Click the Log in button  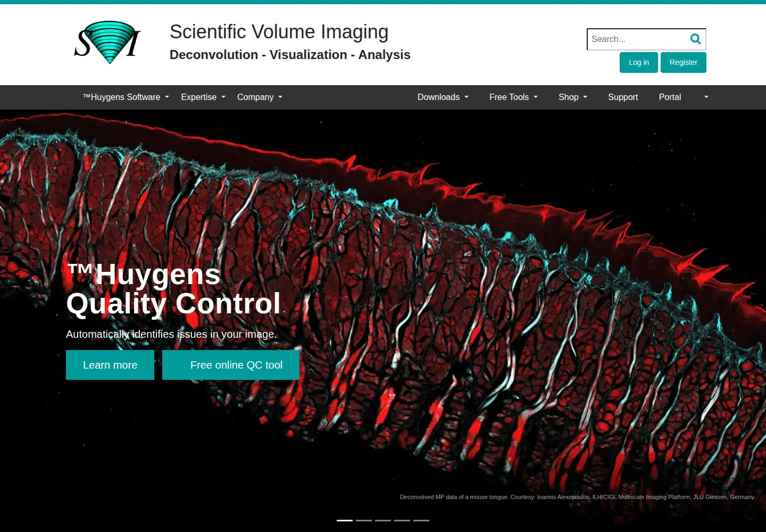click(x=639, y=62)
